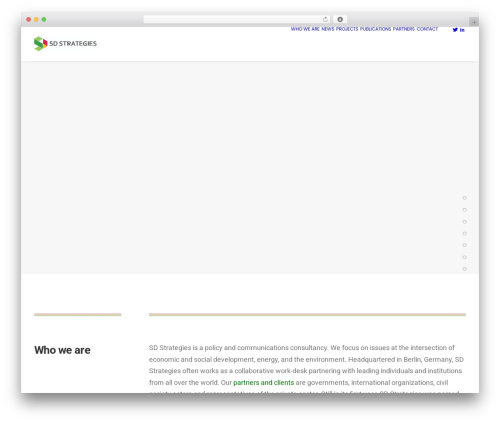
Task: Select the fourth section navigation dot
Action: point(464,233)
